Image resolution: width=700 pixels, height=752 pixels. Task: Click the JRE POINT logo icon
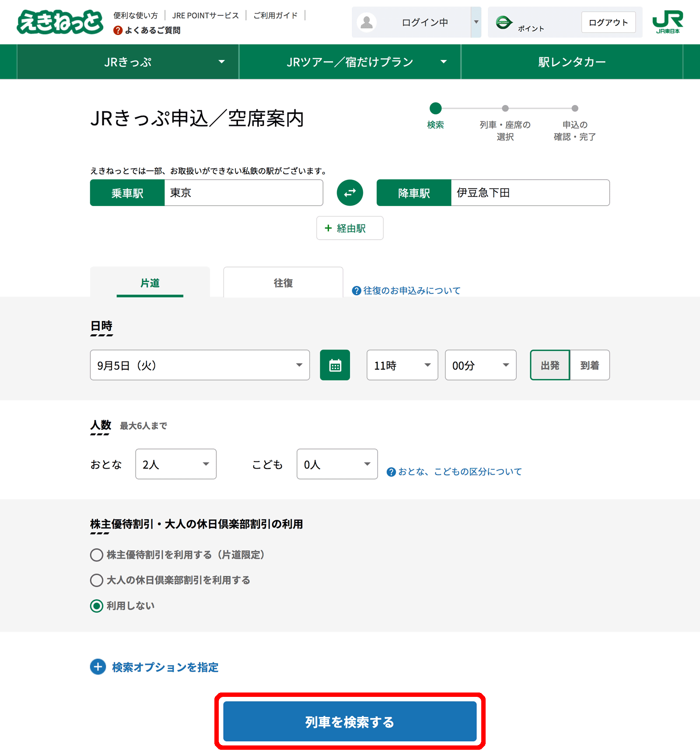pyautogui.click(x=504, y=22)
